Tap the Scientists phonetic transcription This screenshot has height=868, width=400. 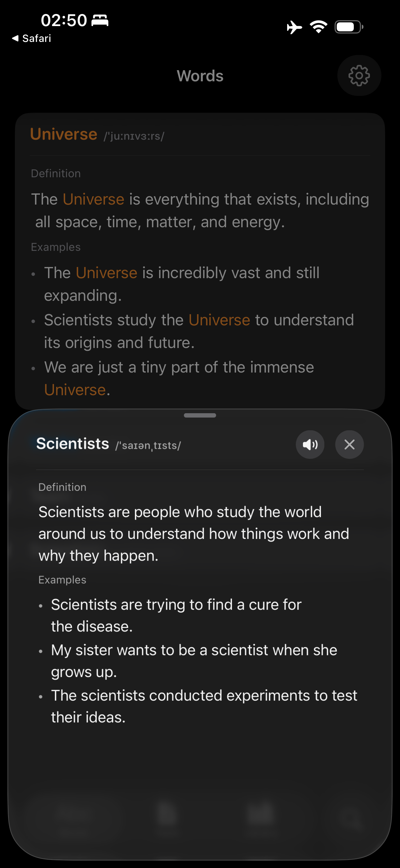148,445
